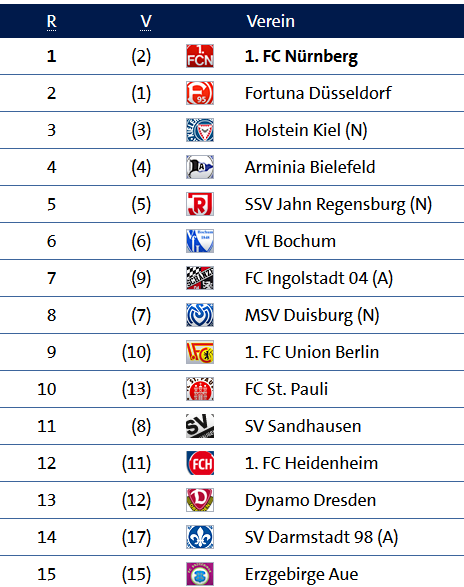464x587 pixels.
Task: Click the V previous-rank column header
Action: click(x=146, y=22)
